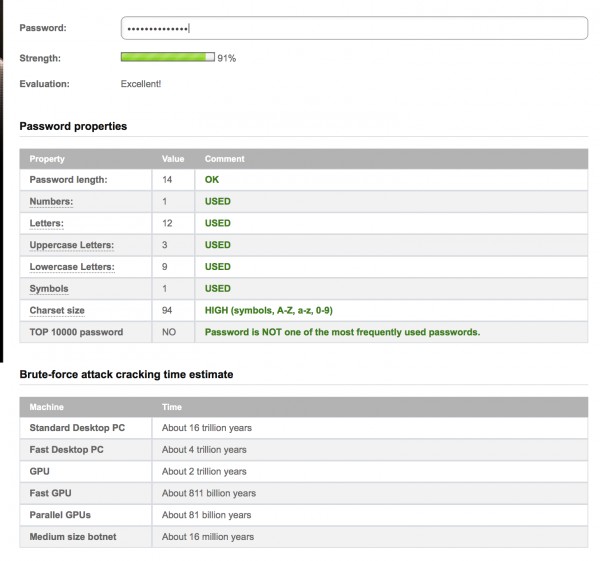Click the Comment column header
The width and height of the screenshot is (600, 561).
click(x=225, y=159)
